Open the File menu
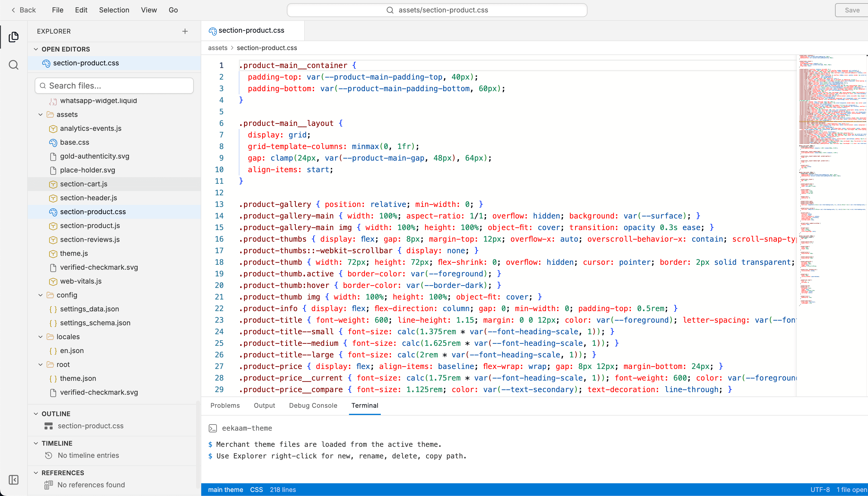 coord(58,10)
